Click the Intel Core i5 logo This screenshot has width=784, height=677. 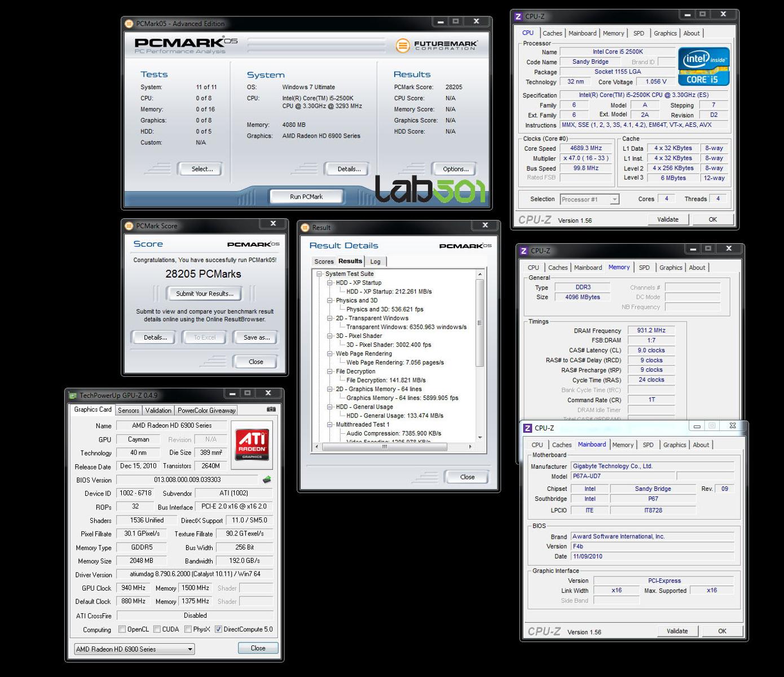click(704, 67)
